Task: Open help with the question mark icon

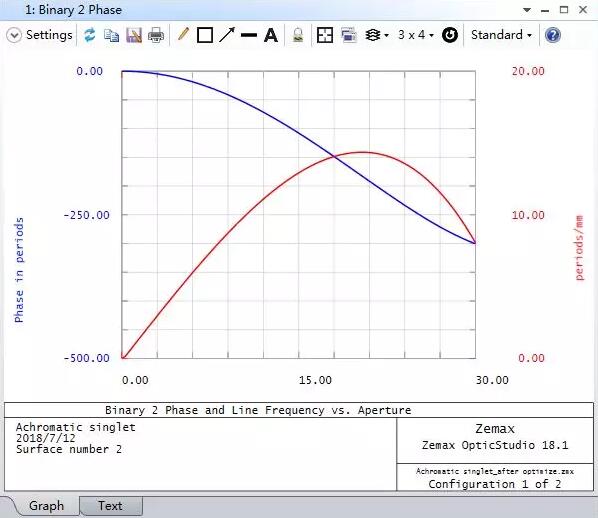Action: click(553, 35)
